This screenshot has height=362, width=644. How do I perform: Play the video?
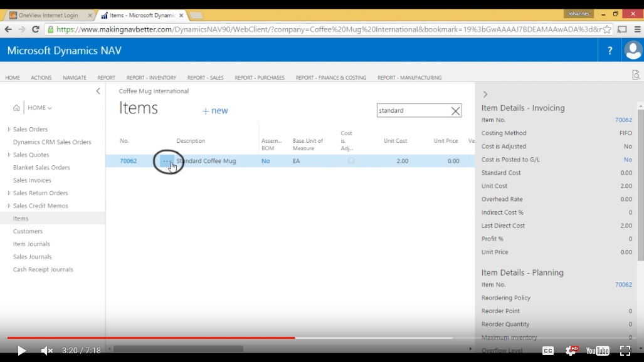(x=21, y=351)
